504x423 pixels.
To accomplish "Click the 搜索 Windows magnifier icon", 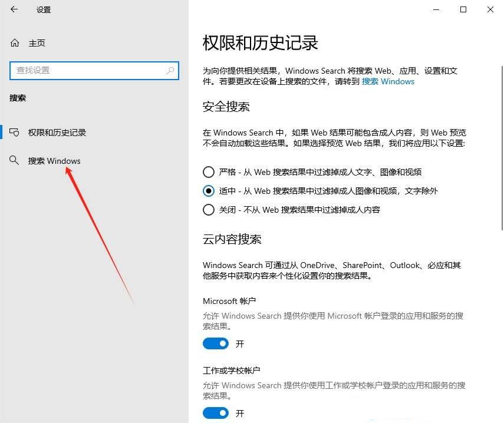I will (x=14, y=160).
